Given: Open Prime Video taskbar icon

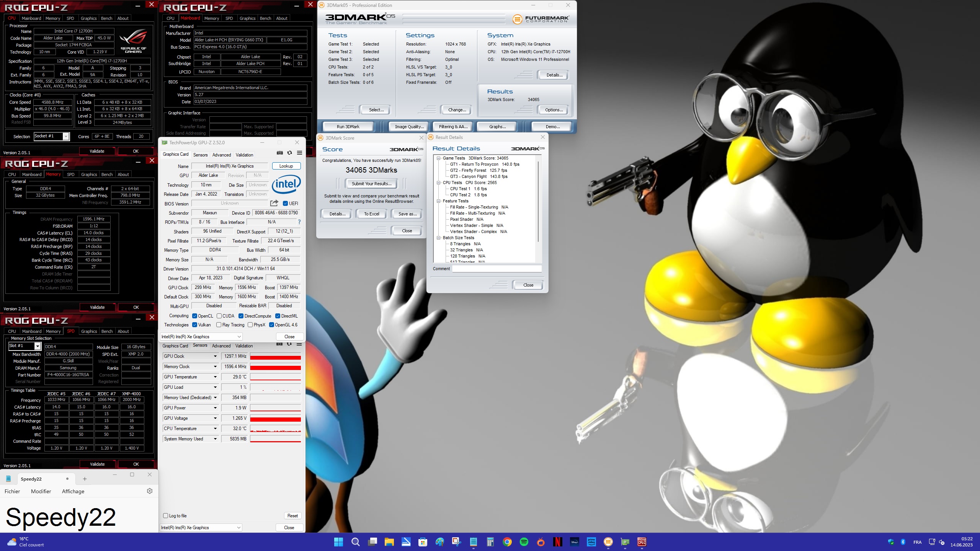Looking at the screenshot, I should [x=591, y=542].
